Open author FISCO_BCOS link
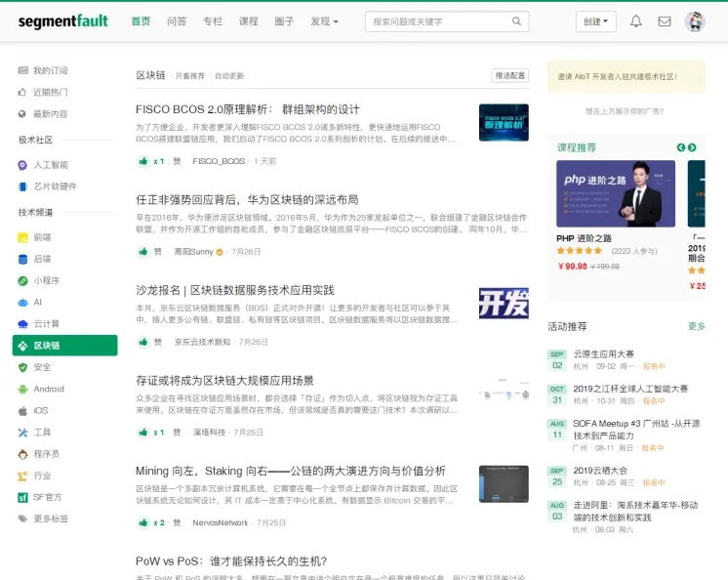Viewport: 728px width, 580px height. click(219, 161)
